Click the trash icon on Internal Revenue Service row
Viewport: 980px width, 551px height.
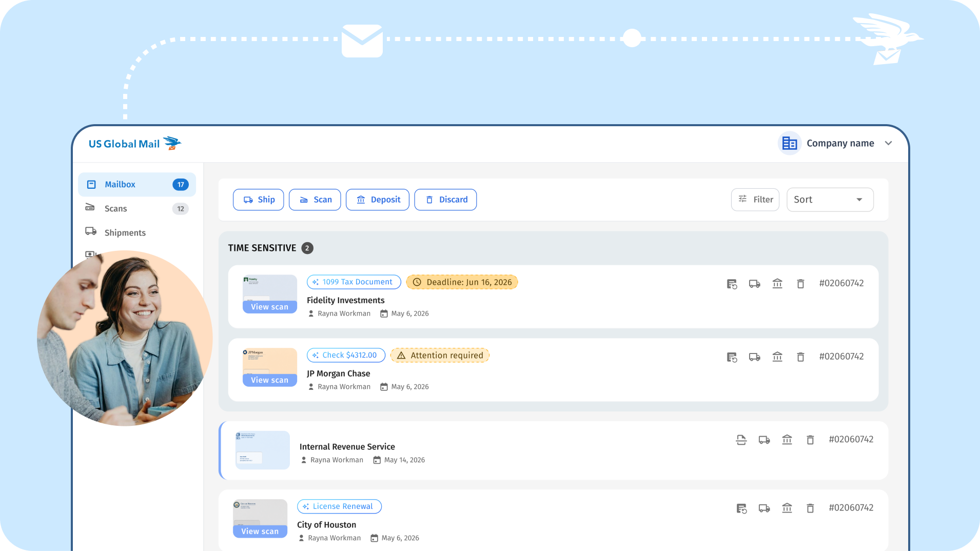point(810,440)
